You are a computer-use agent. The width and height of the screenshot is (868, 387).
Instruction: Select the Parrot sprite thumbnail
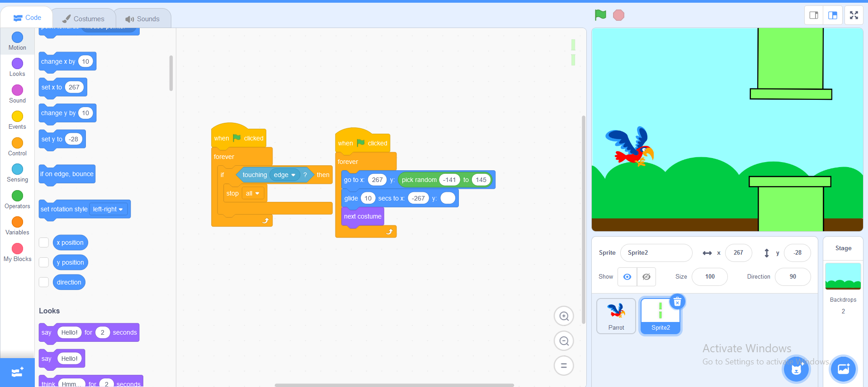[616, 316]
